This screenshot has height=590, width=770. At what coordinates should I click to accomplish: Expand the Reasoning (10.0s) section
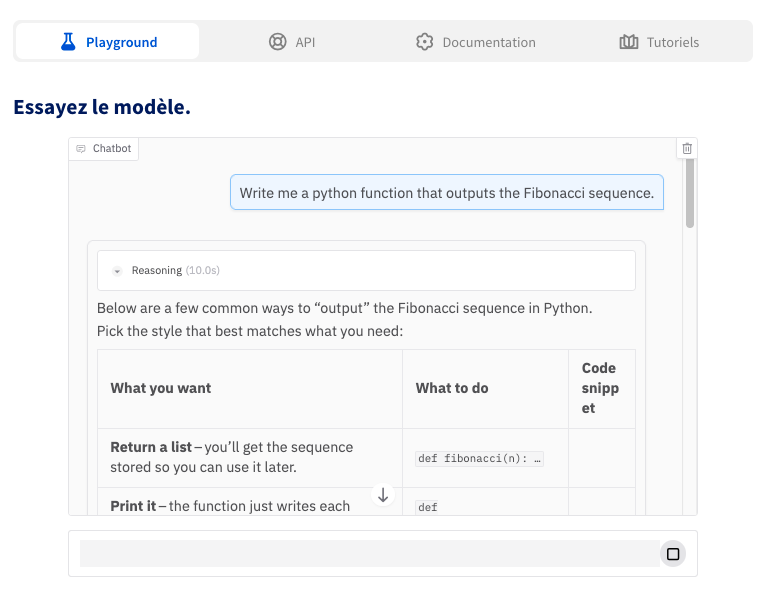tap(117, 270)
